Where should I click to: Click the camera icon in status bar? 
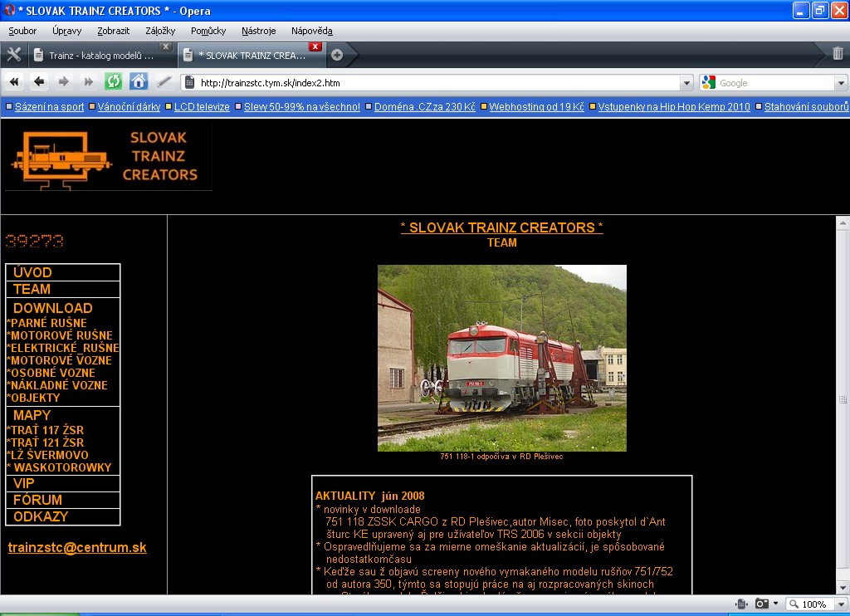tap(762, 604)
